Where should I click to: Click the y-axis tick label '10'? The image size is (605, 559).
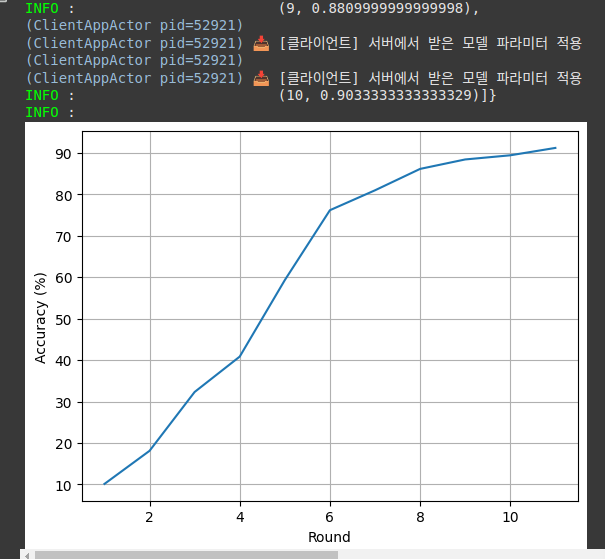[63, 486]
